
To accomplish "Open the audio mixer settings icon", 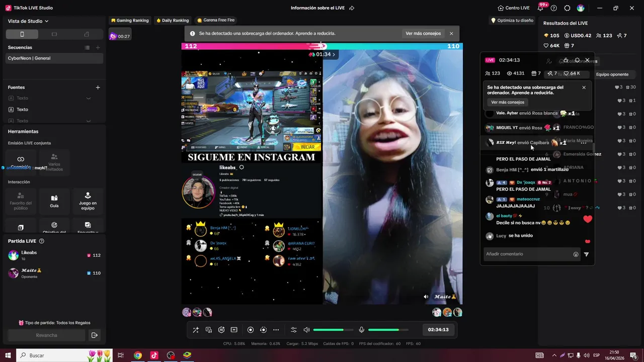I will [294, 330].
